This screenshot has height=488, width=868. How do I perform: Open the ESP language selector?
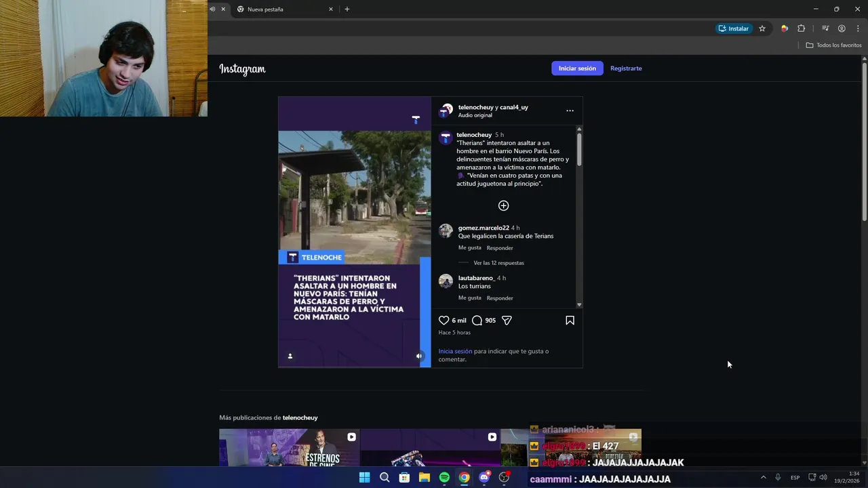(795, 477)
